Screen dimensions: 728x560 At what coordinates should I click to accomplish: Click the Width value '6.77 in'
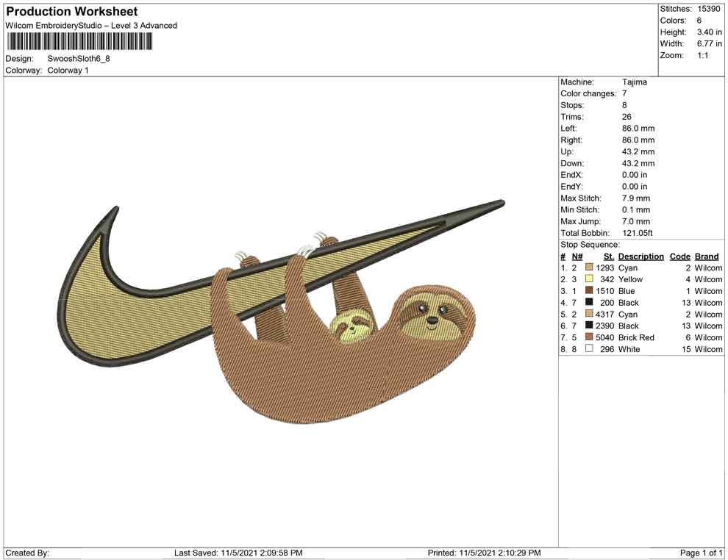pos(710,43)
